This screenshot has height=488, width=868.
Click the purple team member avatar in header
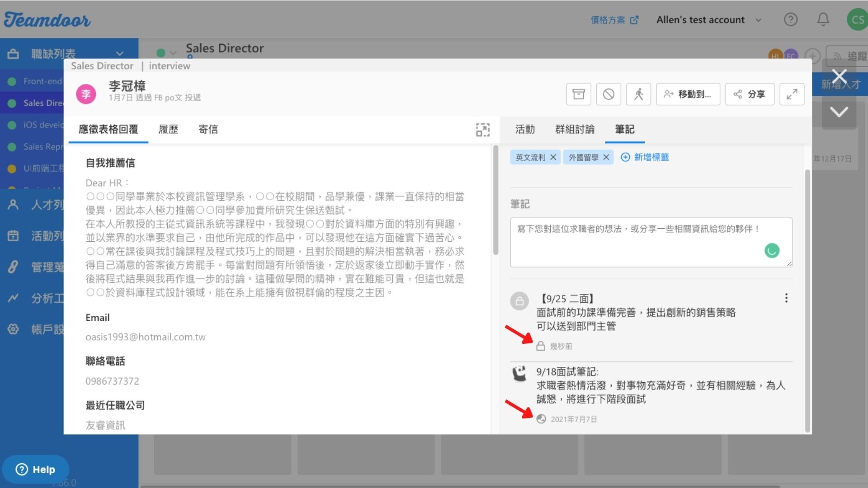[x=791, y=55]
